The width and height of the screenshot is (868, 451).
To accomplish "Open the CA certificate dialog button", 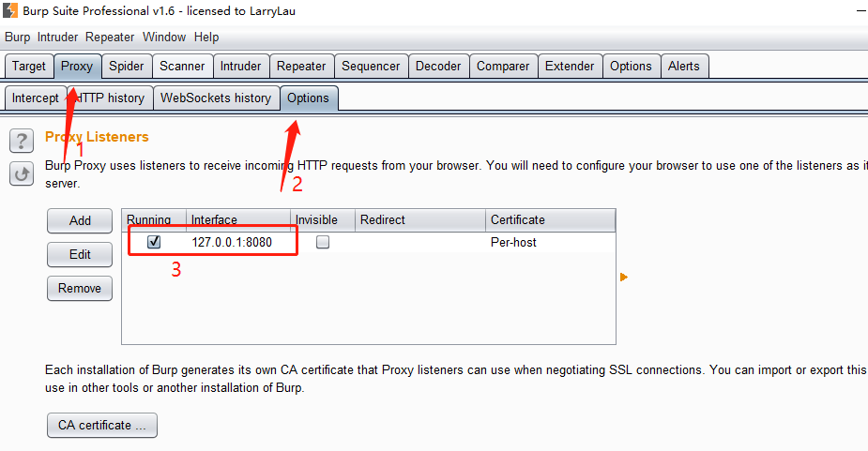I will click(x=102, y=425).
